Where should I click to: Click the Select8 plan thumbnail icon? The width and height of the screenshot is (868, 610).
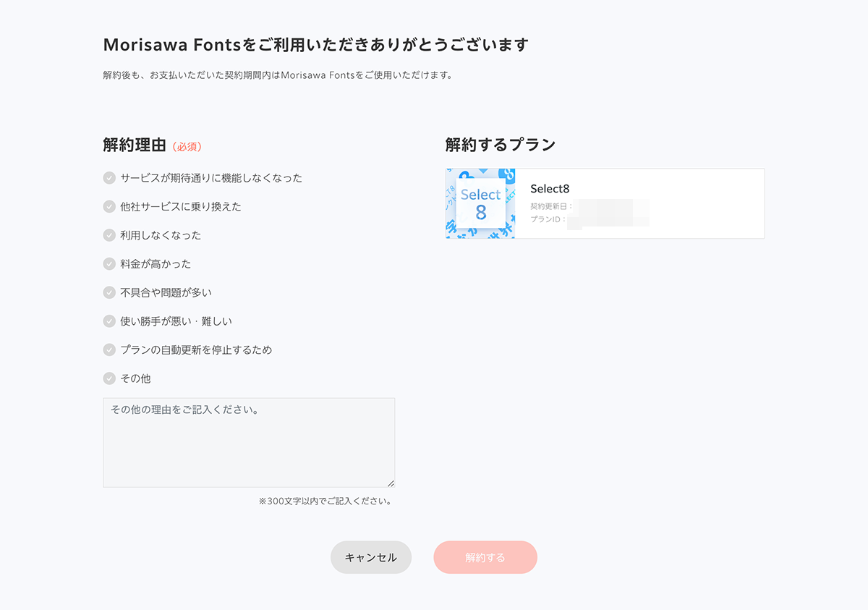pyautogui.click(x=480, y=203)
